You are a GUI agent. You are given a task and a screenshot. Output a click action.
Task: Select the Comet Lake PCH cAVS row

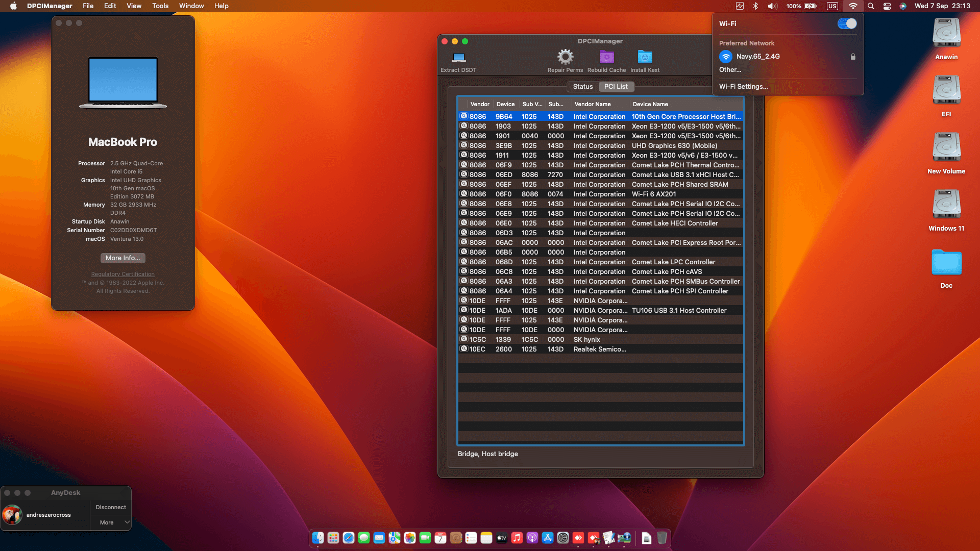[x=600, y=272]
